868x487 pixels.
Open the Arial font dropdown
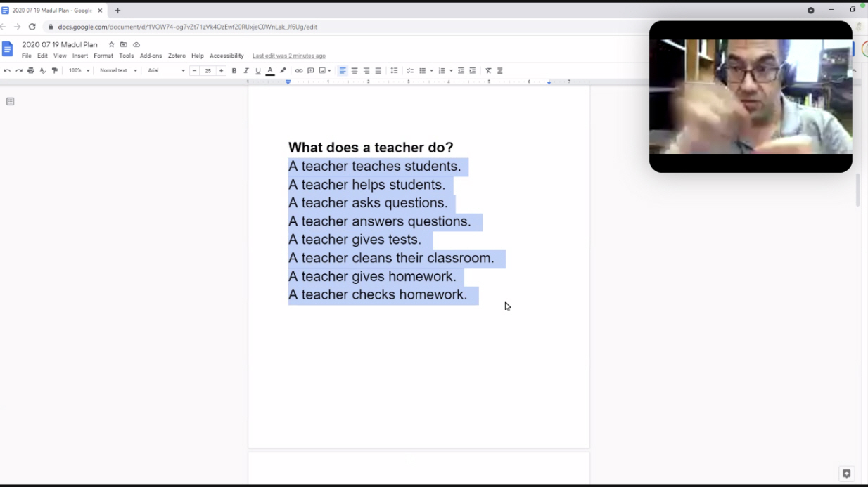166,71
